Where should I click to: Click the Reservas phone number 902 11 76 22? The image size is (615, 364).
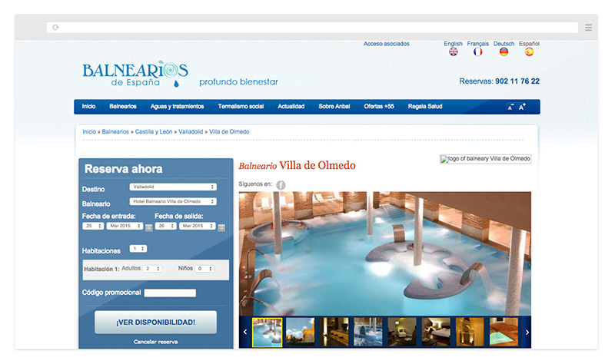click(517, 81)
